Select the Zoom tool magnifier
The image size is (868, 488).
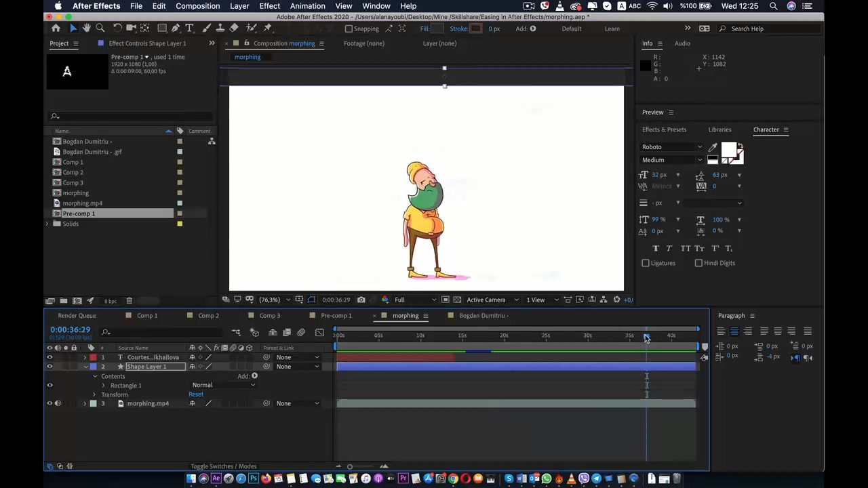[x=100, y=28]
